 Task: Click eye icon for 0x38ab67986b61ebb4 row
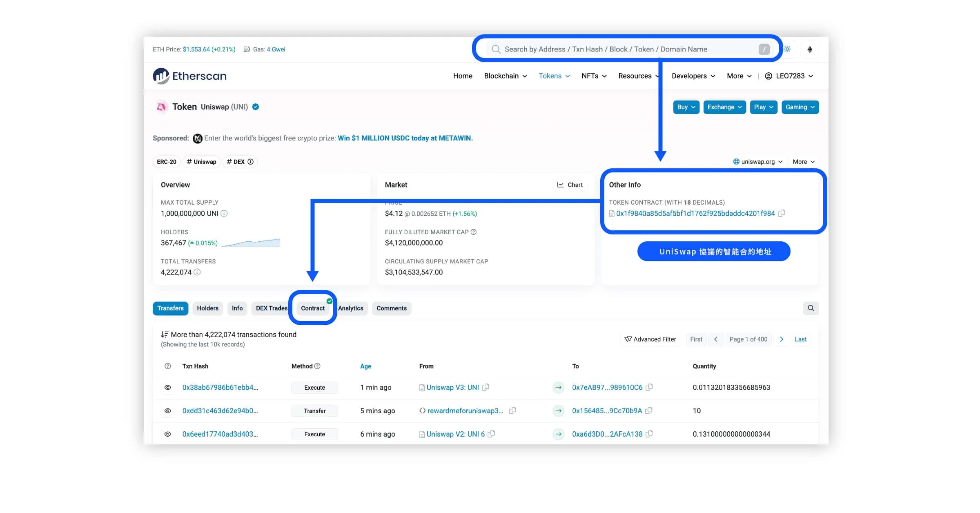pyautogui.click(x=168, y=387)
